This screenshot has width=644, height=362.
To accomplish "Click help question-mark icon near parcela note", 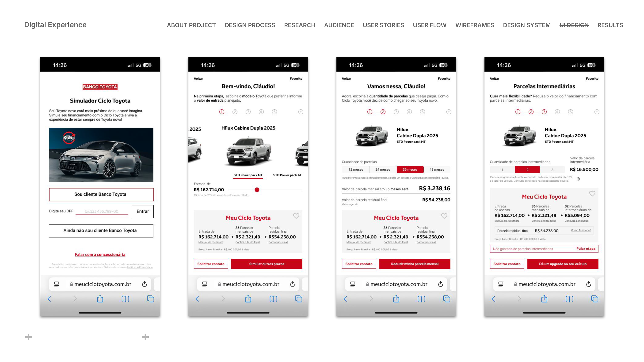I will (578, 179).
